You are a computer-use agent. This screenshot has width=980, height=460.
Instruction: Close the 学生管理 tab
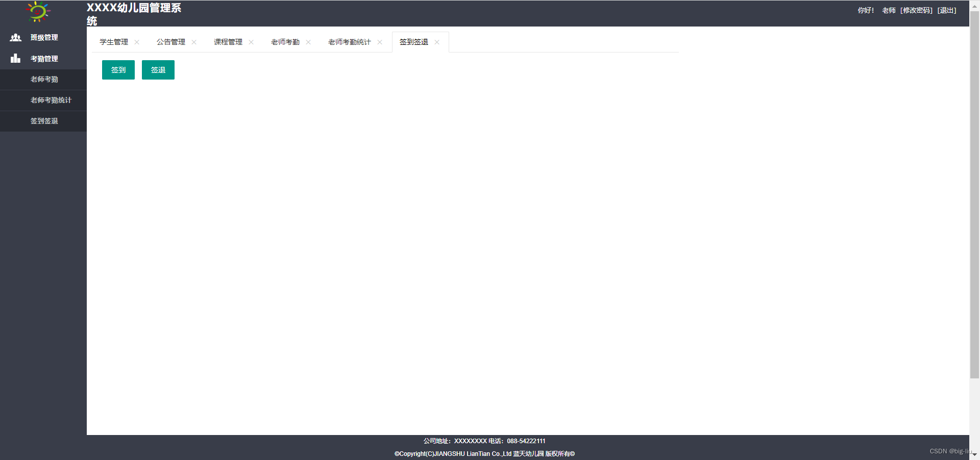tap(137, 42)
